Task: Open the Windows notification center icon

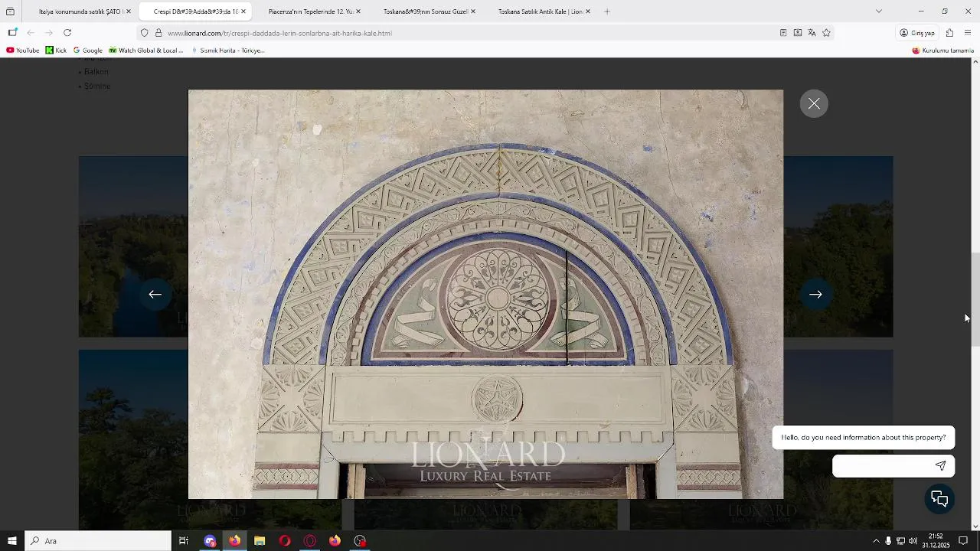Action: point(963,541)
